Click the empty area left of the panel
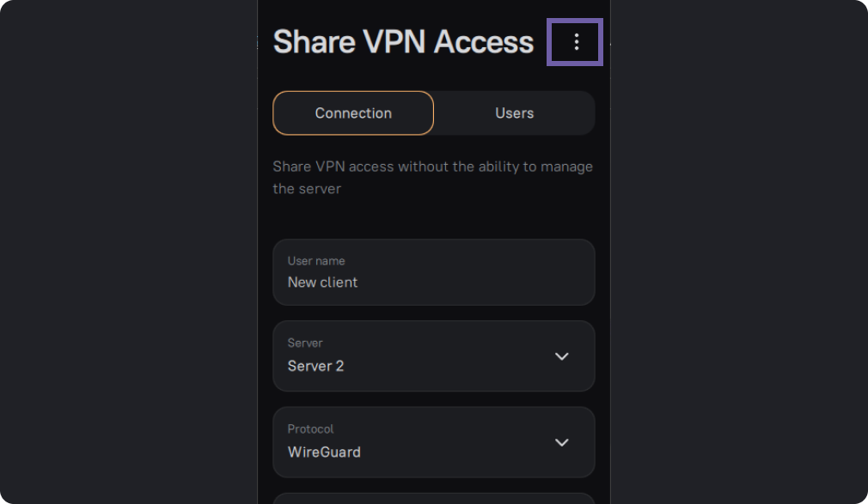Viewport: 868px width, 504px height. [x=129, y=258]
